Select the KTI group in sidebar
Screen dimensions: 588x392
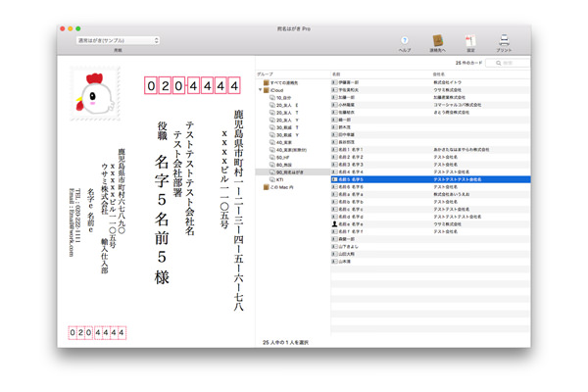pos(279,180)
